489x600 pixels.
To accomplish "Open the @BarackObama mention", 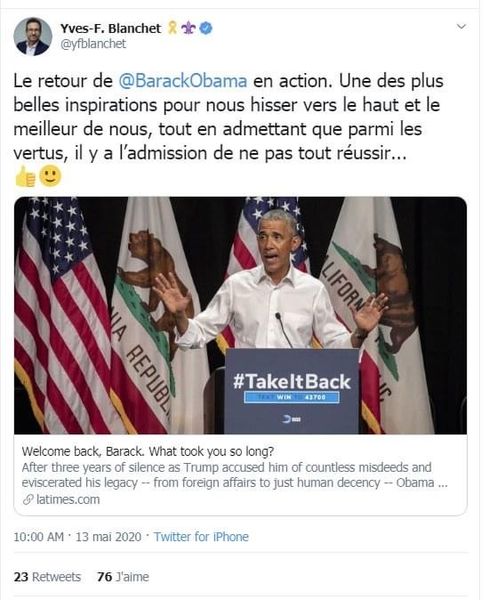I will click(183, 81).
